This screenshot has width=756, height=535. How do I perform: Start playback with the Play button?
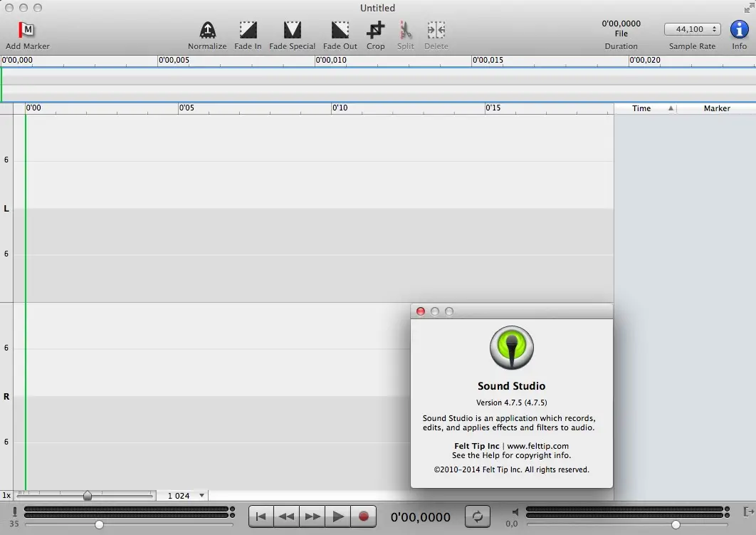point(337,516)
